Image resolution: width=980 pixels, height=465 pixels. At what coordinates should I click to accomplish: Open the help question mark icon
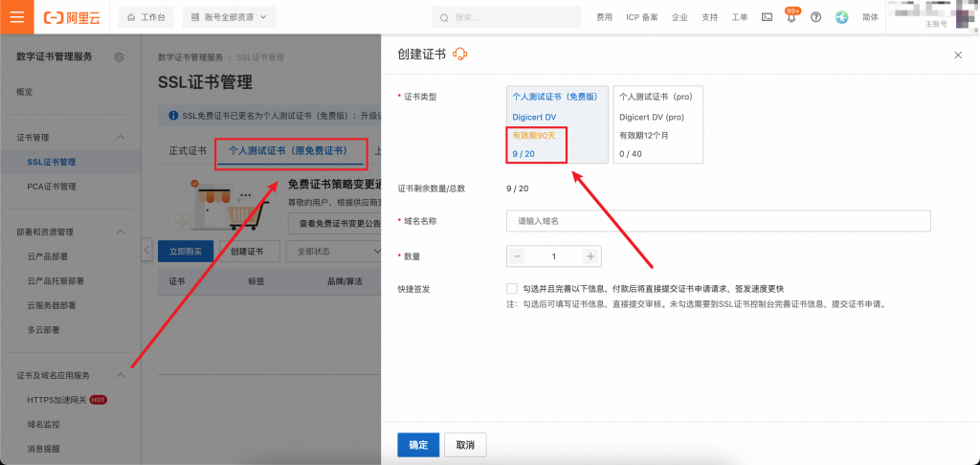pyautogui.click(x=815, y=17)
